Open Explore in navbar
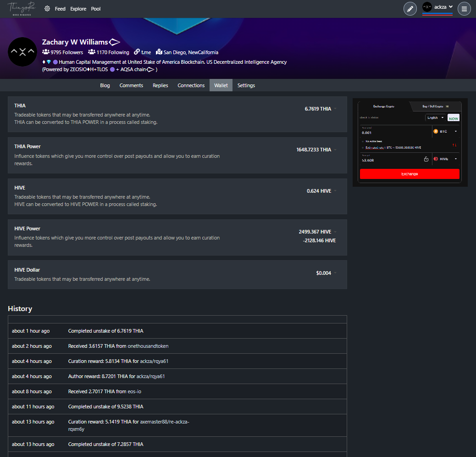 click(x=78, y=9)
